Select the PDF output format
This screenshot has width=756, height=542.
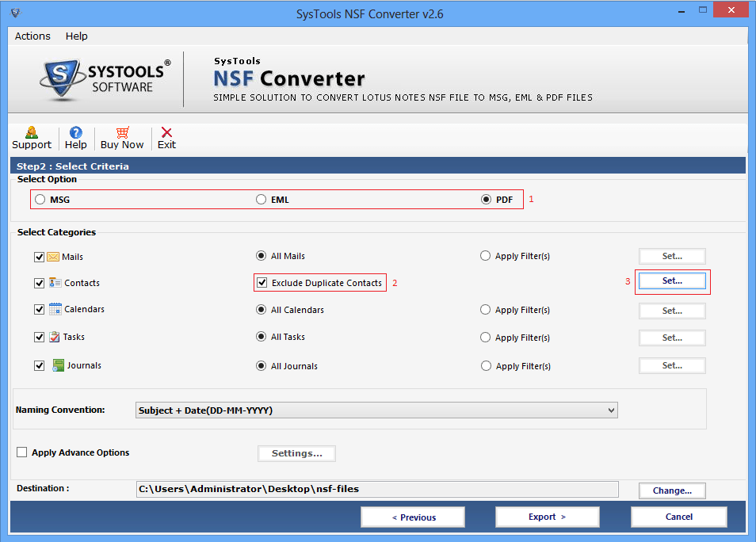tap(486, 199)
